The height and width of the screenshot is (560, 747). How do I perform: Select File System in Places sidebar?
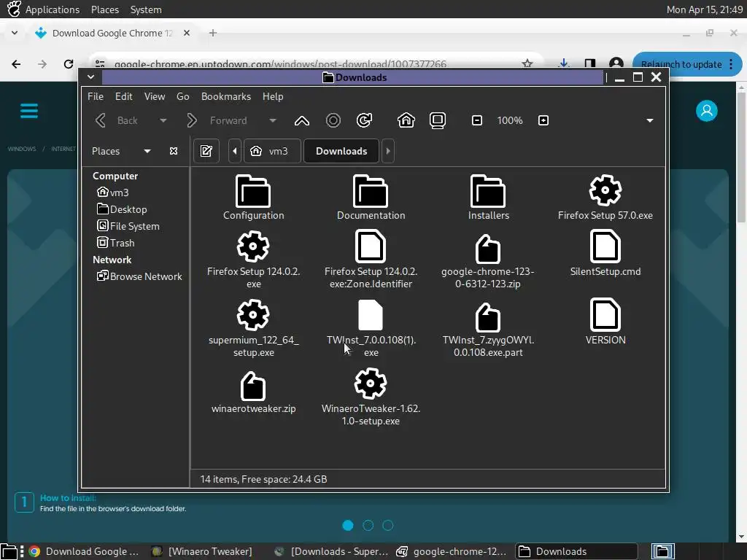[x=128, y=226]
